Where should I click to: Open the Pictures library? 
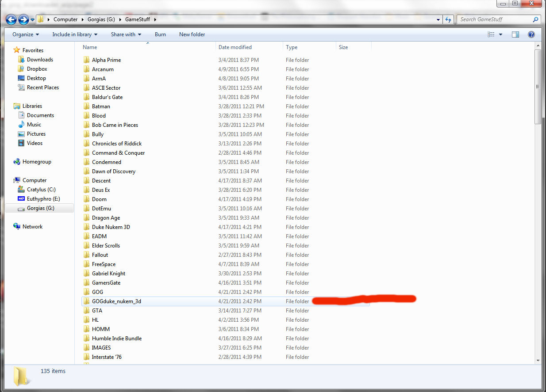(36, 134)
